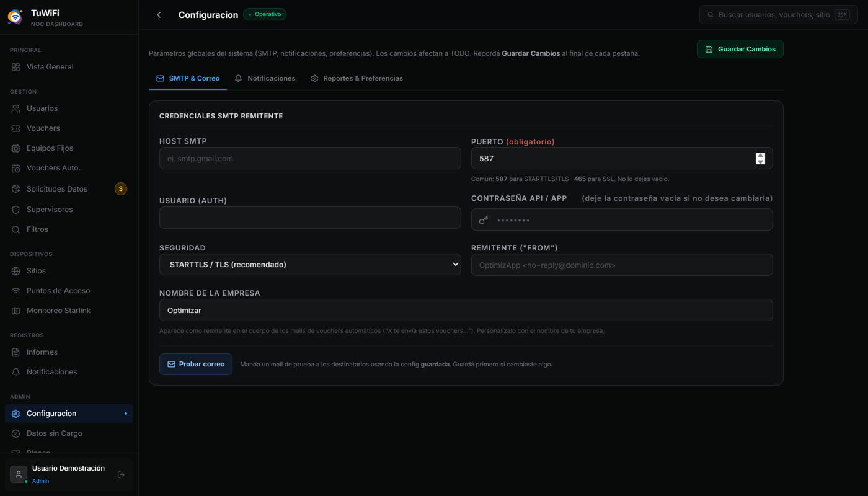Open Equipos Fijos in sidebar
868x496 pixels.
[69, 148]
